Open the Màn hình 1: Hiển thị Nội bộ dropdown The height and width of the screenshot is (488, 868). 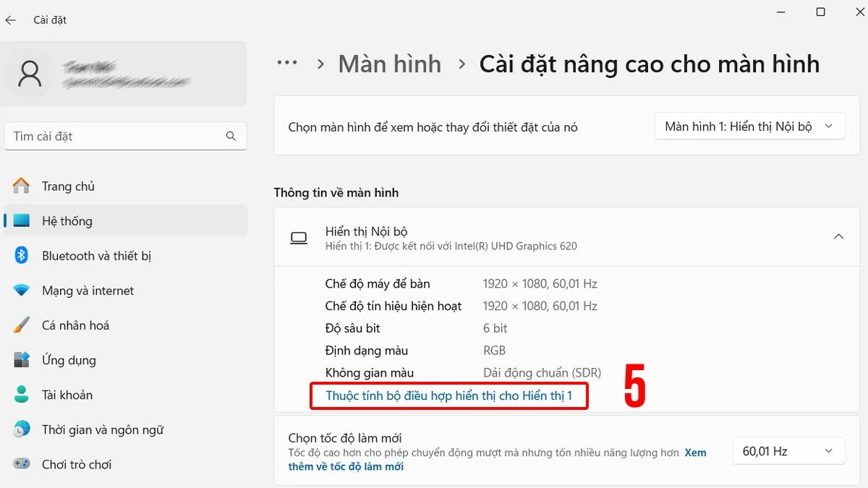(x=749, y=126)
